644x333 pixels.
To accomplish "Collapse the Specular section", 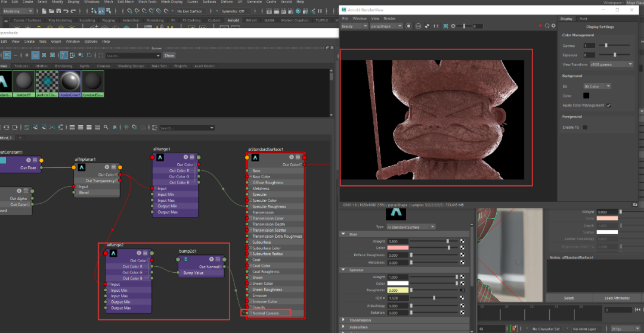I will 343,270.
